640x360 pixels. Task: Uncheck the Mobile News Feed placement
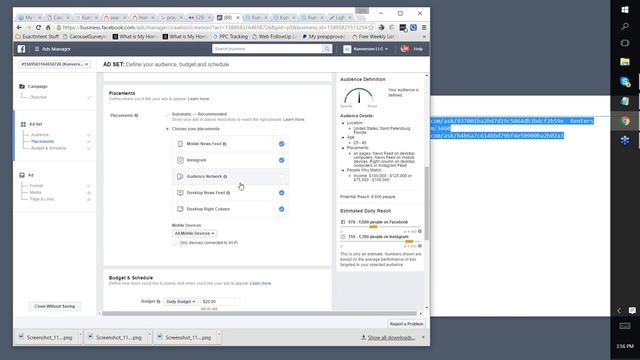[282, 144]
